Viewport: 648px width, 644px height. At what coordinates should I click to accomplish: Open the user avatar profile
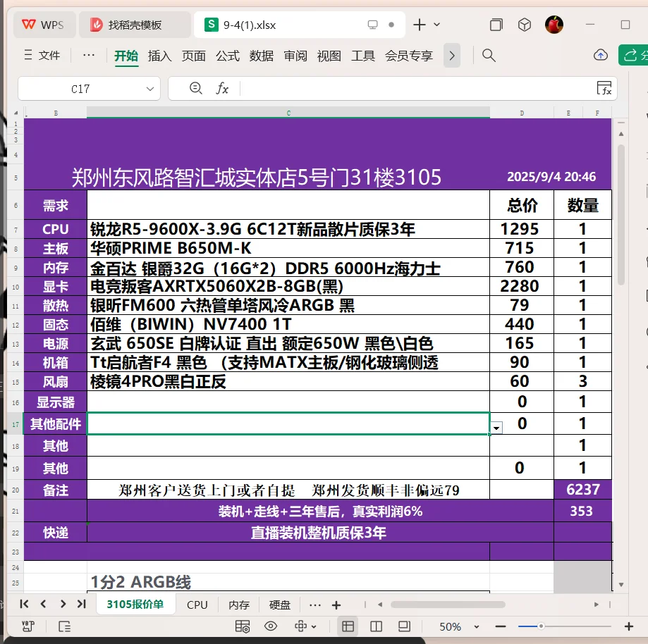point(554,25)
